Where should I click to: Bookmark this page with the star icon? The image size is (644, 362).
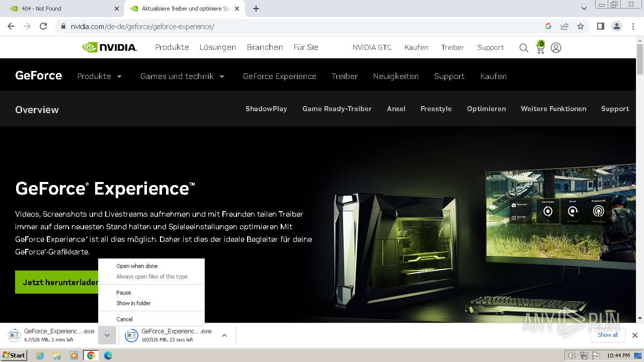pos(581,26)
